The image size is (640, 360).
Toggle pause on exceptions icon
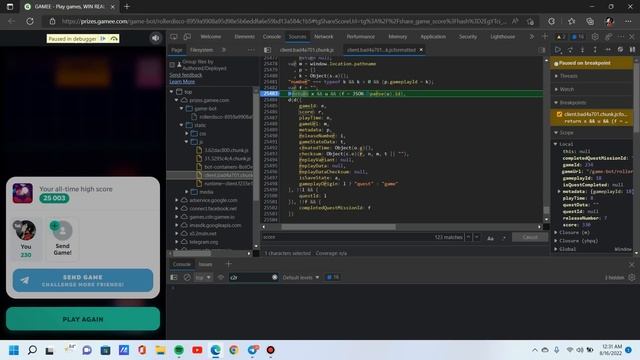point(632,49)
